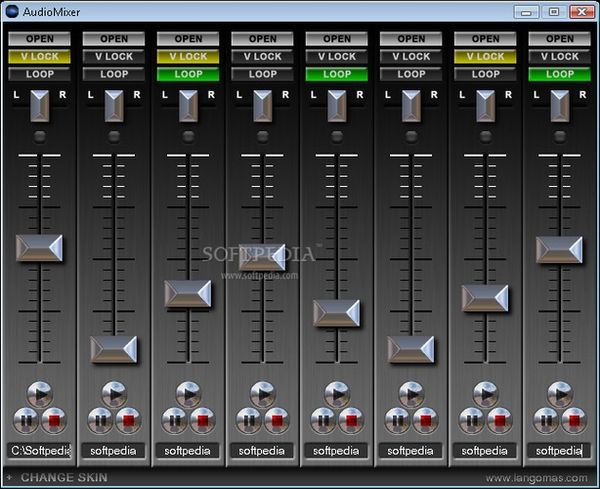Click OPEN on the fifth channel
Viewport: 600px width, 489px height.
tap(336, 39)
